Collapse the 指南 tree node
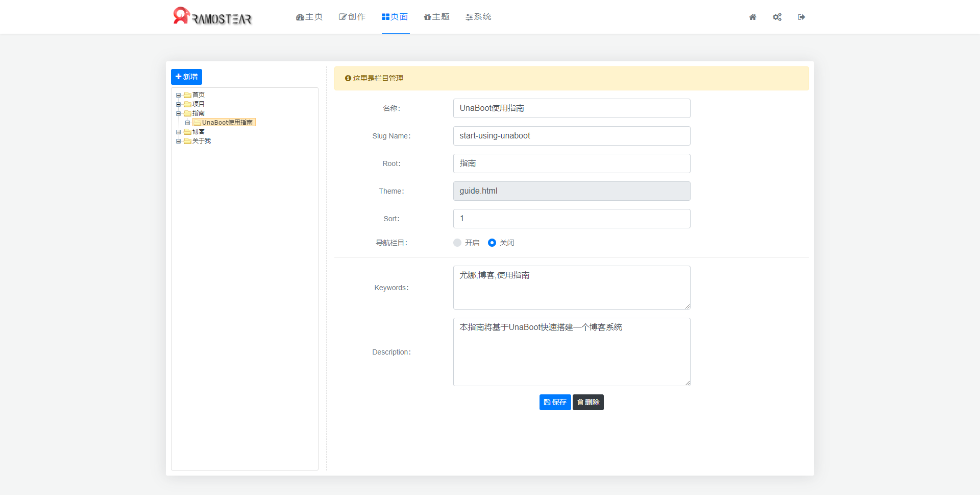This screenshot has height=495, width=980. [x=179, y=113]
